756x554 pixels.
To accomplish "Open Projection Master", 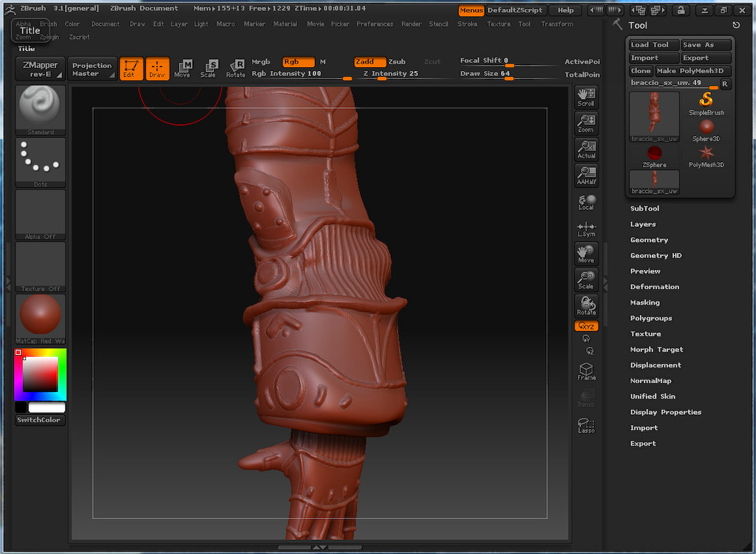I will click(x=92, y=69).
